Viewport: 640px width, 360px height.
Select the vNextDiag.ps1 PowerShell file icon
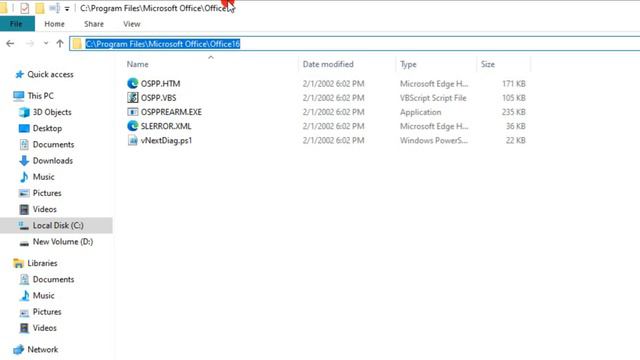click(x=132, y=140)
